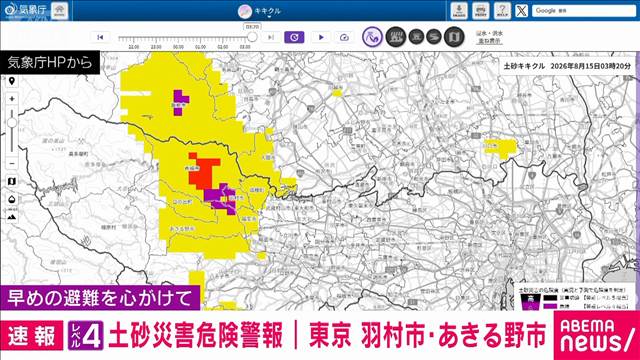Click the print icon in header
This screenshot has width=640, height=360.
click(x=481, y=11)
